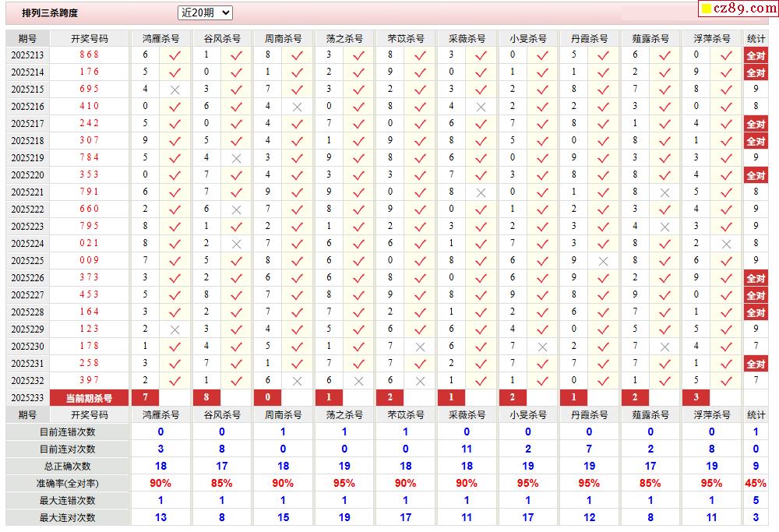Screen dimensions: 779x532
Task: Click current kill number 7 under 鸿雁杀号
Action: (145, 397)
